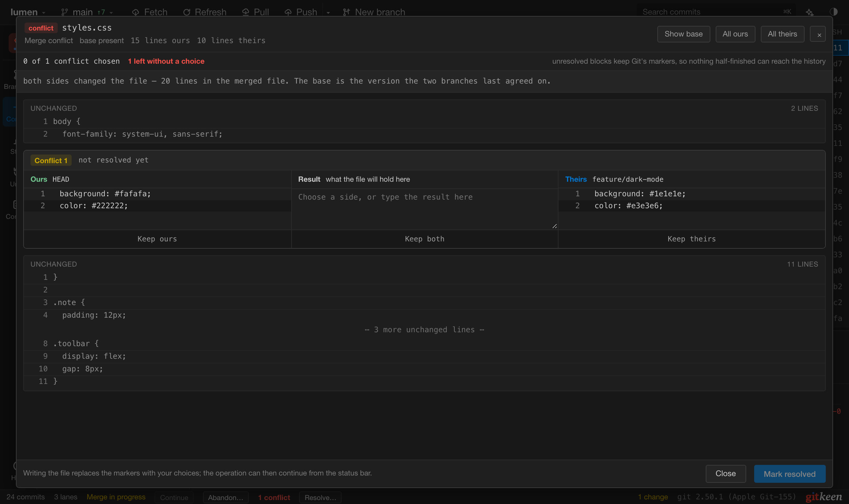849x504 pixels.
Task: Click Keep both for Conflict 1
Action: (x=424, y=239)
